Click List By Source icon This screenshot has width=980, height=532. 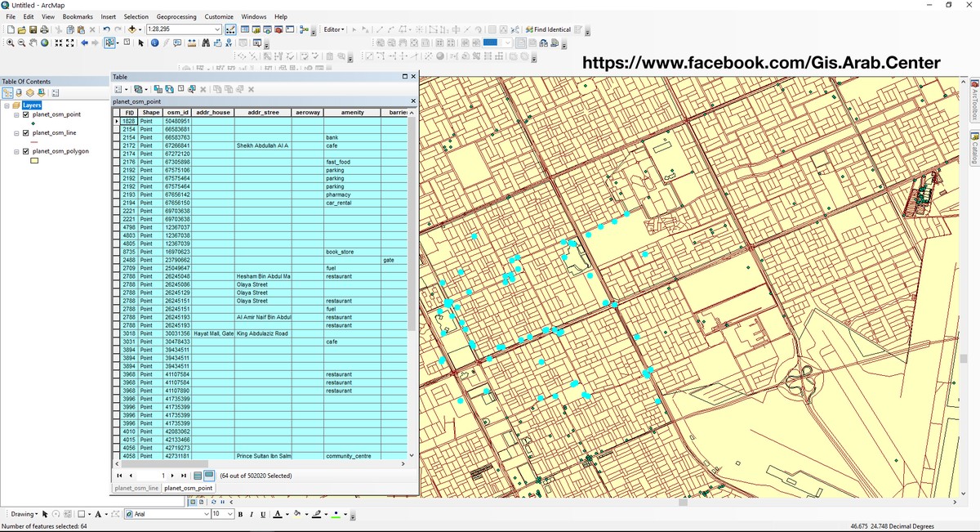(x=19, y=93)
